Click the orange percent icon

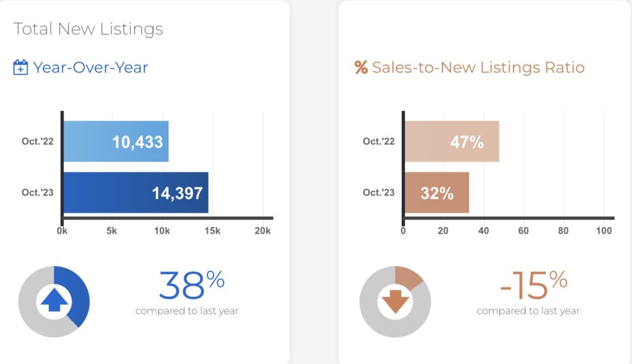click(x=361, y=67)
